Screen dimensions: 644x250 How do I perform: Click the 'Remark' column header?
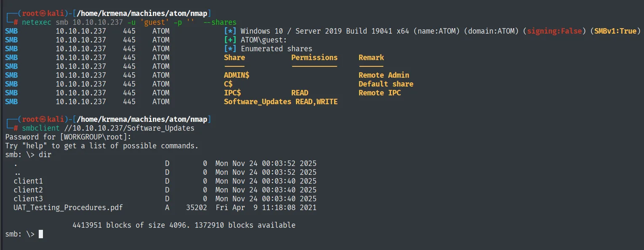pyautogui.click(x=371, y=58)
